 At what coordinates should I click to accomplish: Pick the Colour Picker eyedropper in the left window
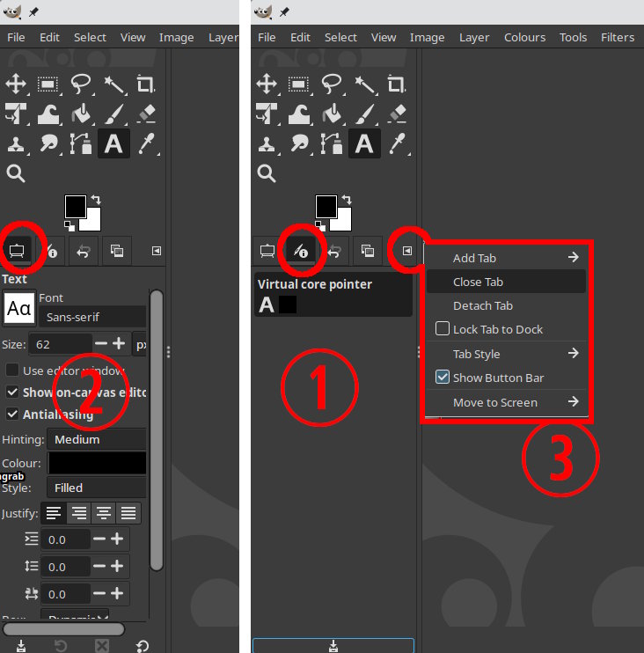tap(147, 143)
